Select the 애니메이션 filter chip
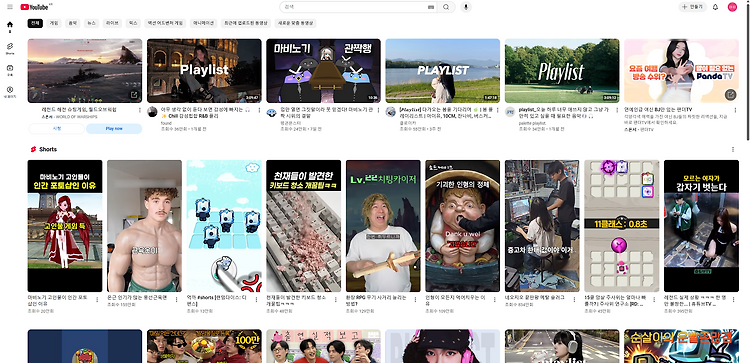The image size is (750, 363). [203, 23]
